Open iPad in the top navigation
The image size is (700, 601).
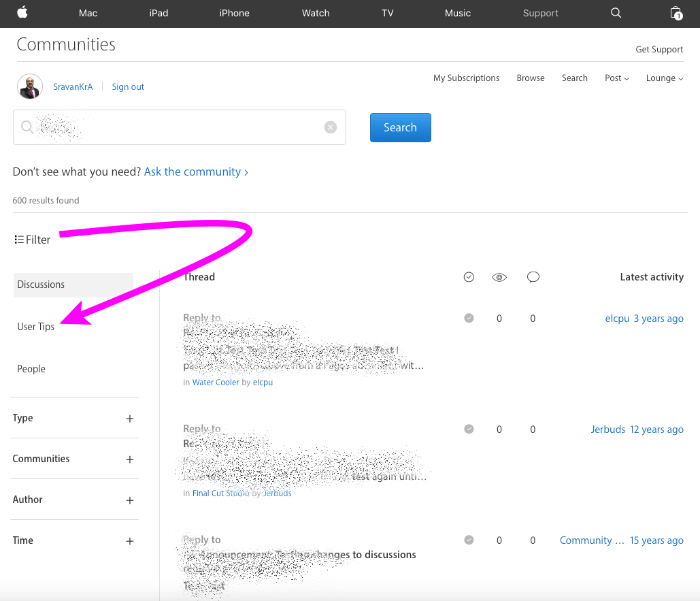[x=159, y=13]
